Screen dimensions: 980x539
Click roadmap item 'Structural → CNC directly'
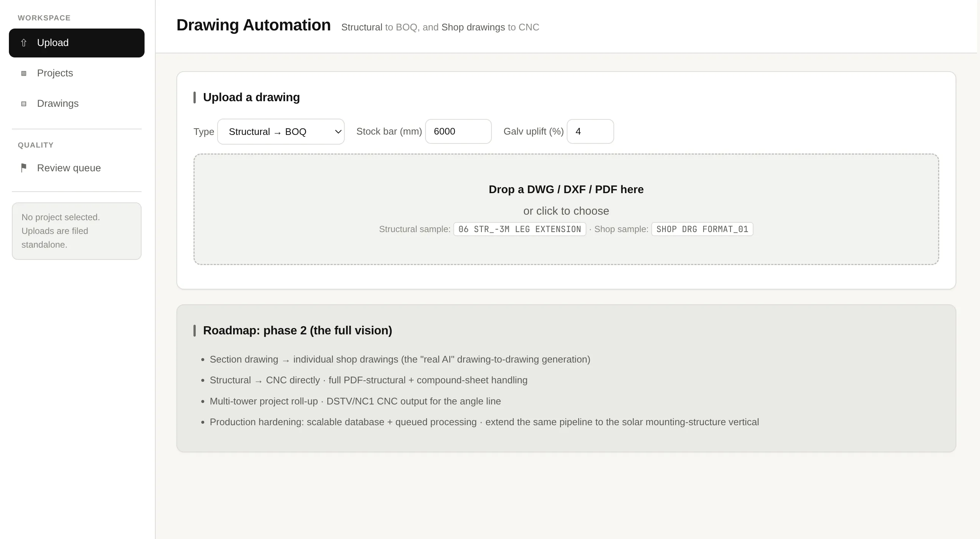368,380
